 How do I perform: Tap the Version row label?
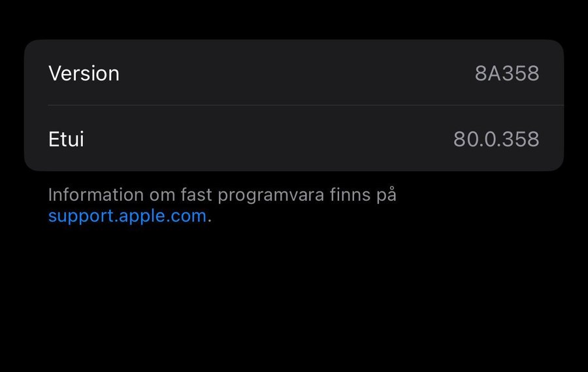pos(84,73)
